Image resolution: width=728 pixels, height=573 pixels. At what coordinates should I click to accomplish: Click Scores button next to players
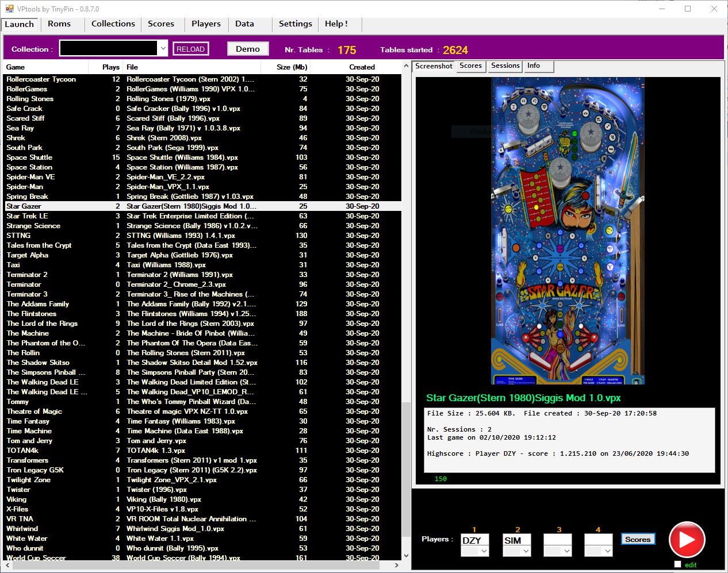[638, 539]
